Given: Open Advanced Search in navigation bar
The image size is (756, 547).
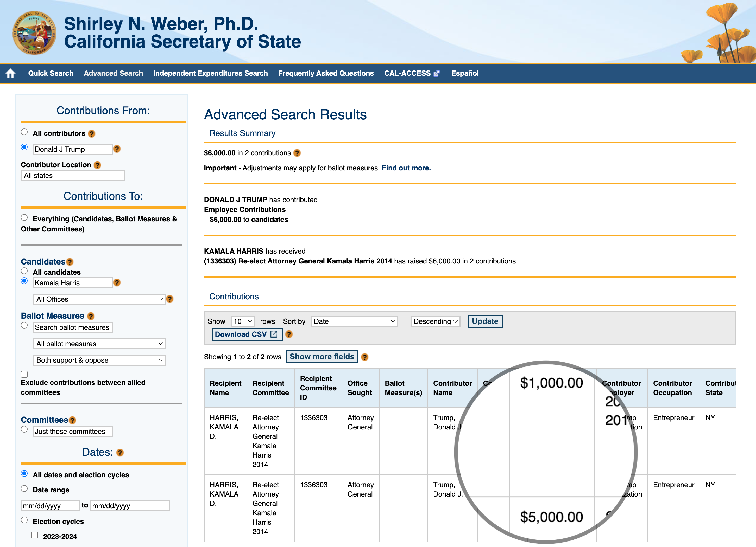Looking at the screenshot, I should click(113, 73).
